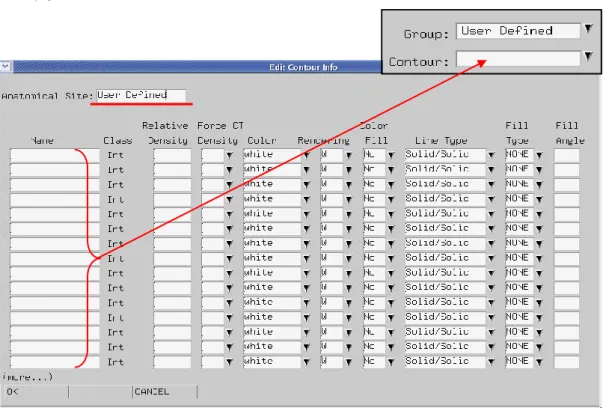Screen dimensions: 606x408
Task: Click the Name field in the top row
Action: click(x=54, y=155)
